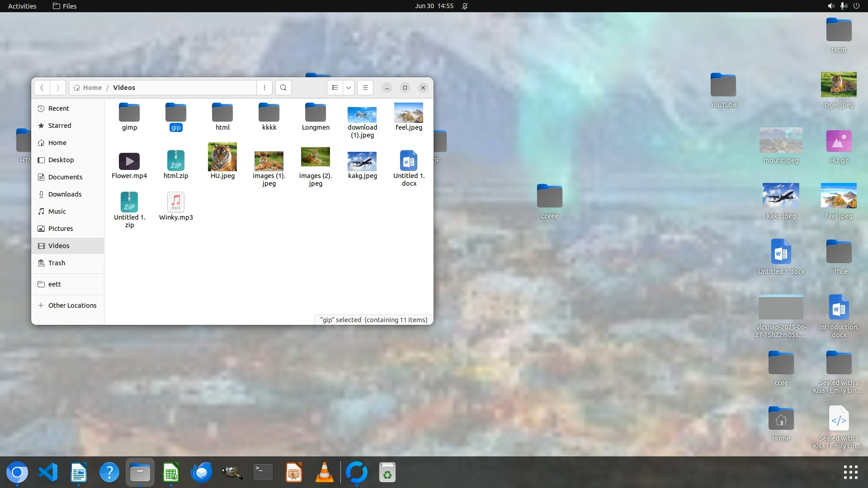868x488 pixels.
Task: Click Other Locations in sidebar
Action: pyautogui.click(x=72, y=305)
